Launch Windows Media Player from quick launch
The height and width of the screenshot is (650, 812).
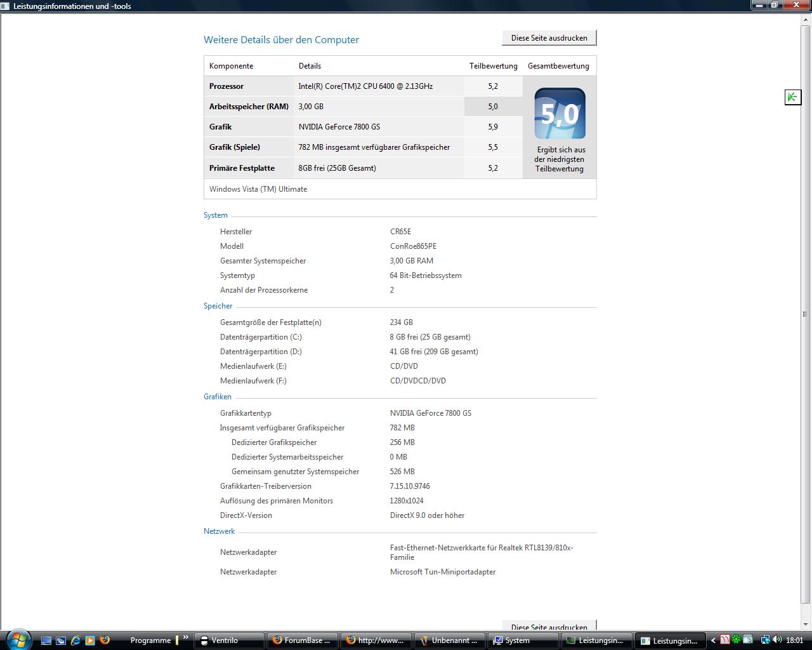[90, 640]
